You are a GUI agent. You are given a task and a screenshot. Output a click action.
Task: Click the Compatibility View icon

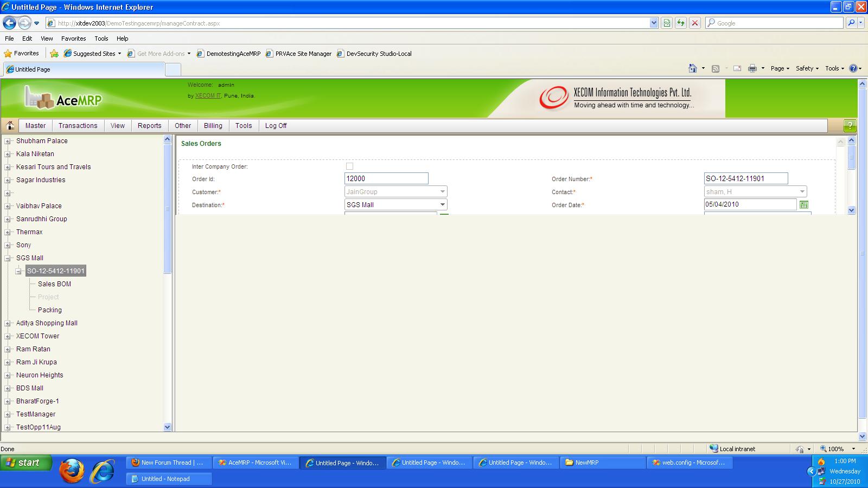click(667, 23)
